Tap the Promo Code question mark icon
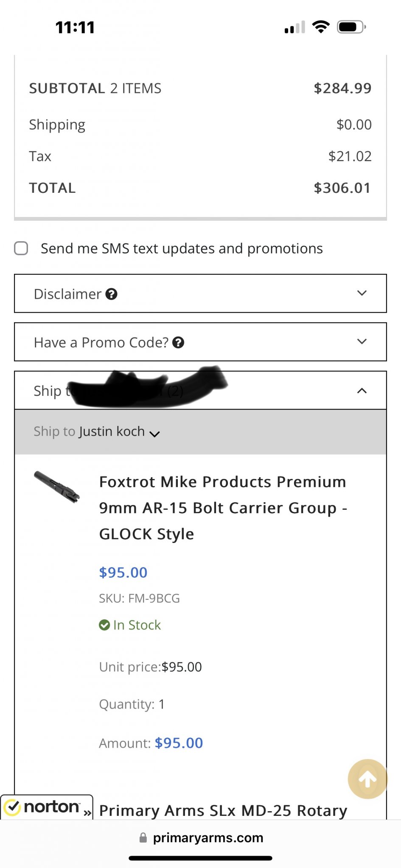The height and width of the screenshot is (868, 401). click(x=178, y=342)
